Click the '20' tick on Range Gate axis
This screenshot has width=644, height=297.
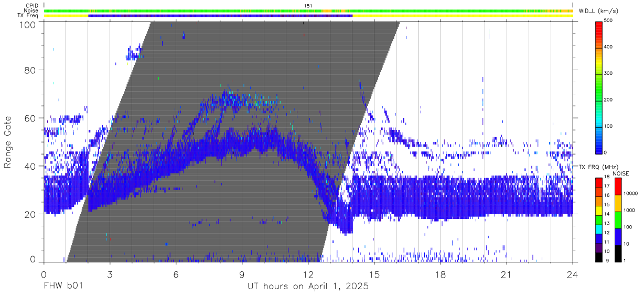pyautogui.click(x=31, y=214)
